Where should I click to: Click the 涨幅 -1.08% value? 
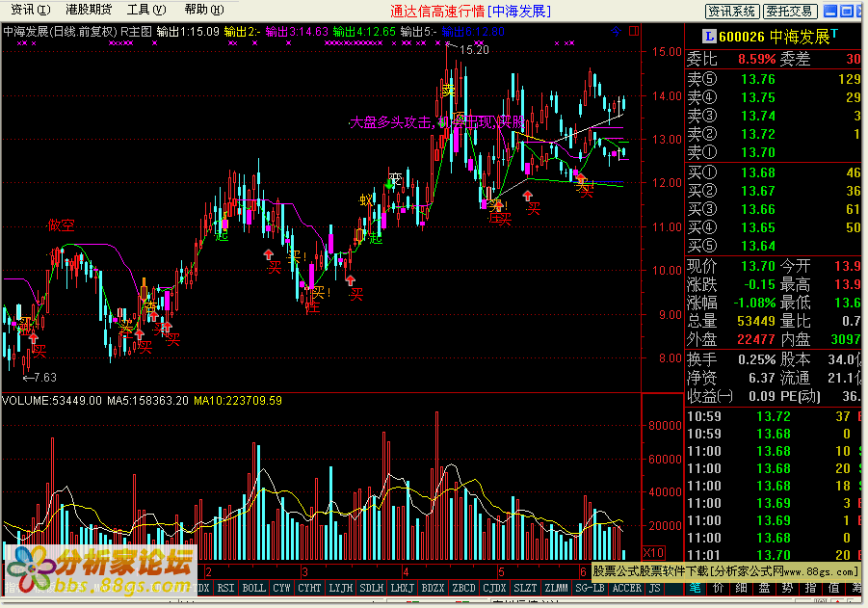754,303
